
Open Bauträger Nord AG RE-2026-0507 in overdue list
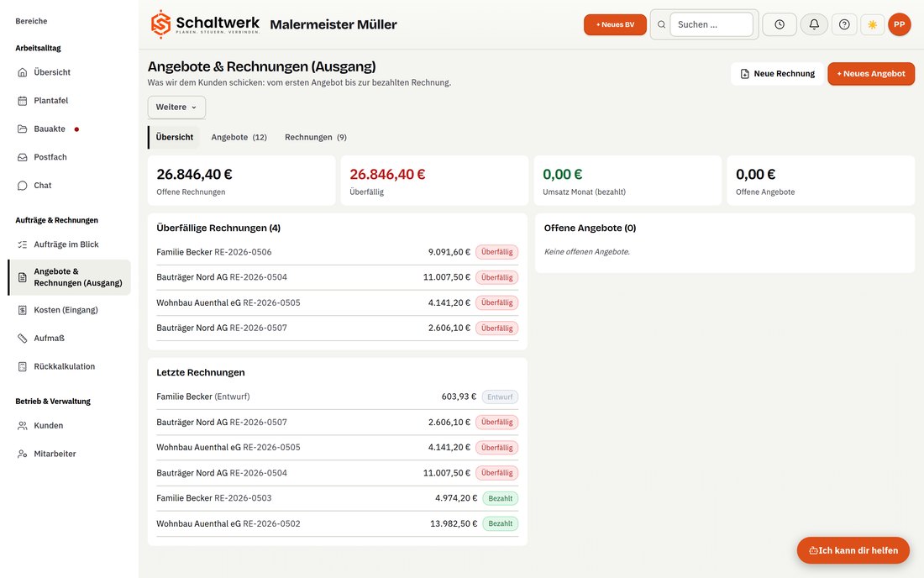tap(337, 328)
